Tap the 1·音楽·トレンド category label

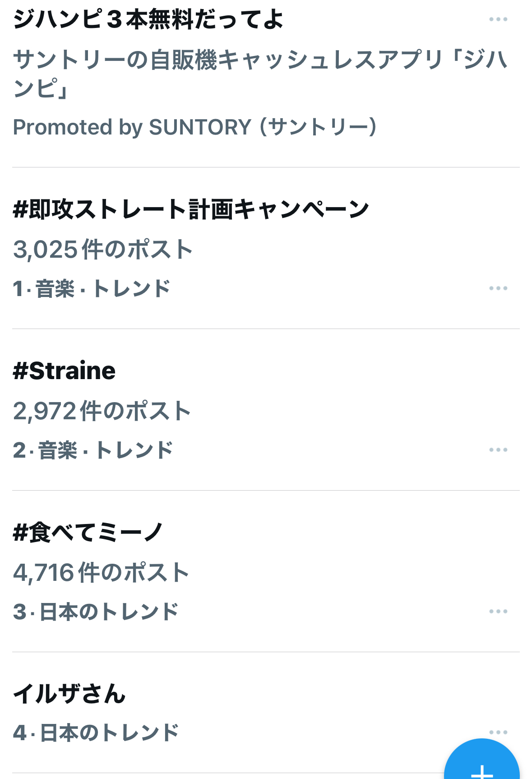point(92,289)
